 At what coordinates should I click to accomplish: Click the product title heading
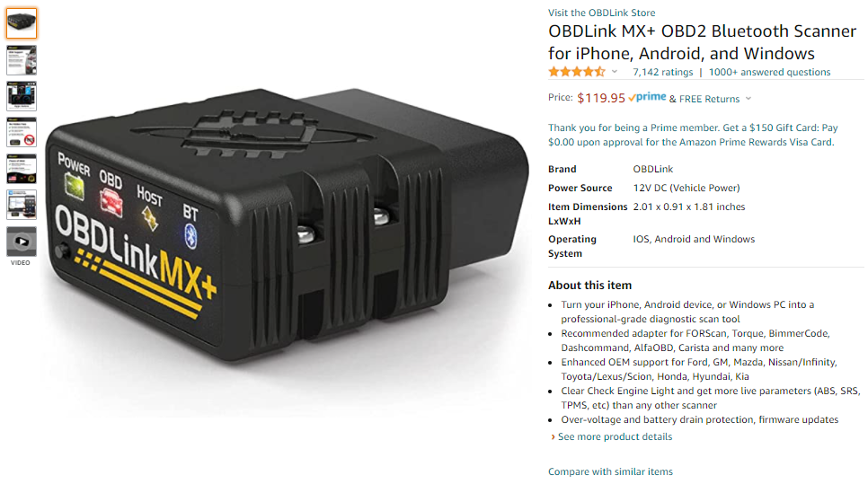coord(702,42)
